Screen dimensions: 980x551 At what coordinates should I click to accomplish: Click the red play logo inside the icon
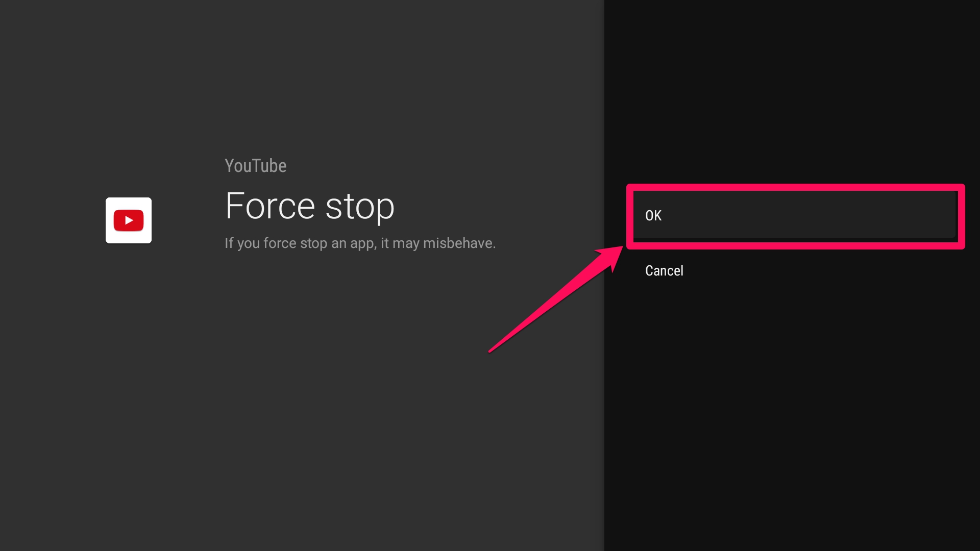pos(129,220)
